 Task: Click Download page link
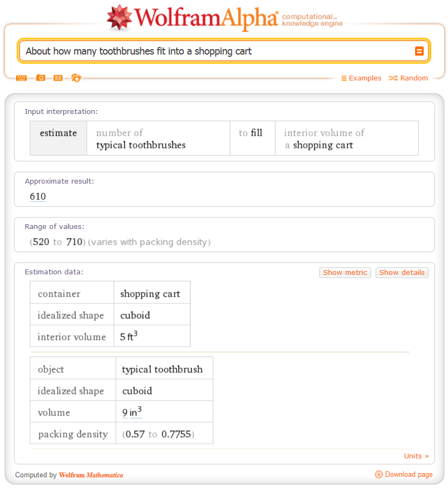[x=409, y=475]
